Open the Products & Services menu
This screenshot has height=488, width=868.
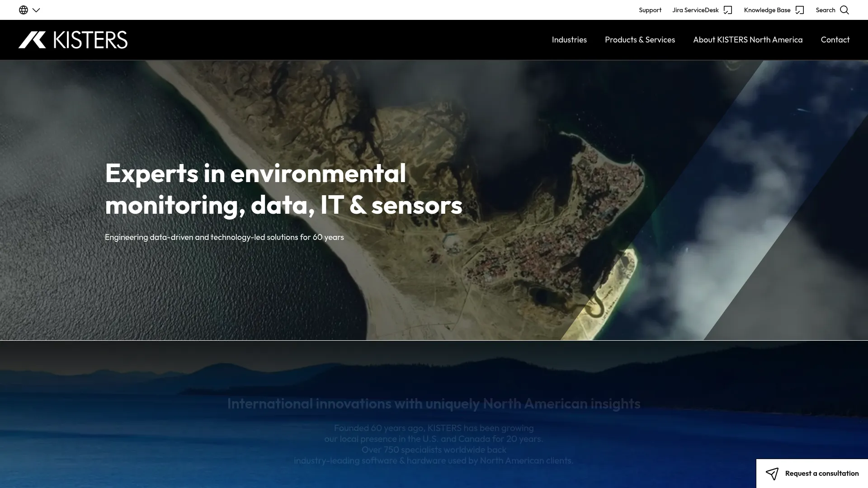(x=640, y=40)
